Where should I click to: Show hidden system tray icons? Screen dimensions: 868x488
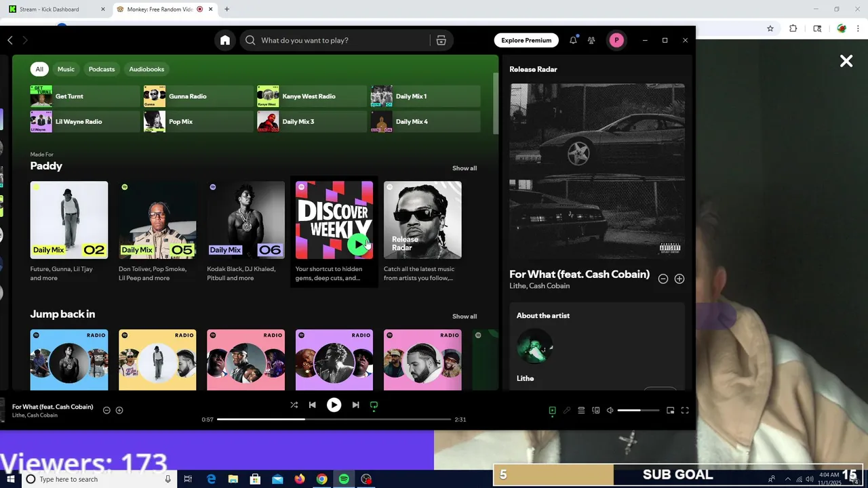(x=787, y=479)
